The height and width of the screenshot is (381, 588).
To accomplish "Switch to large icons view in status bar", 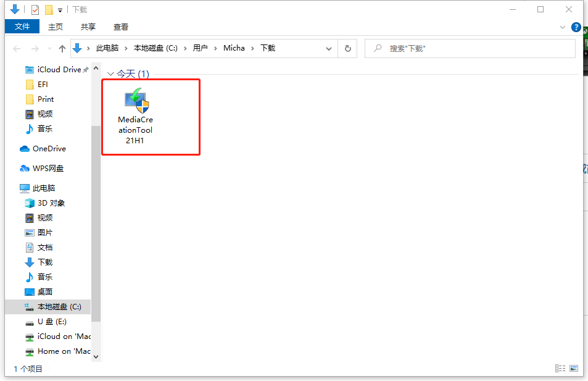I will click(x=574, y=369).
